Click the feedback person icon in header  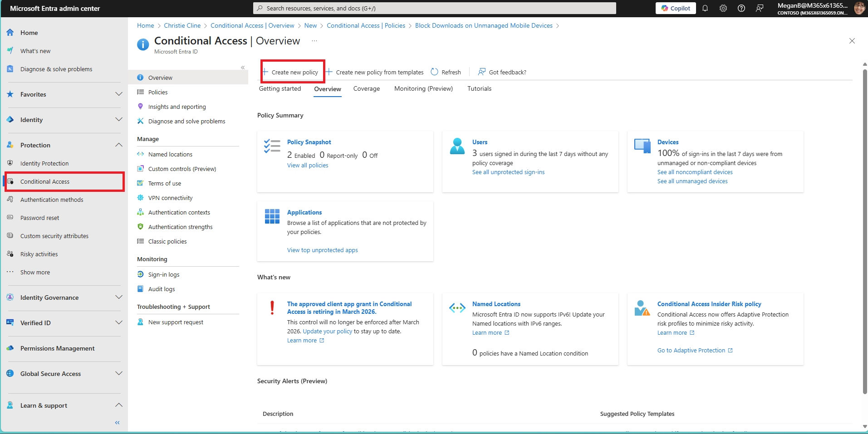tap(760, 8)
